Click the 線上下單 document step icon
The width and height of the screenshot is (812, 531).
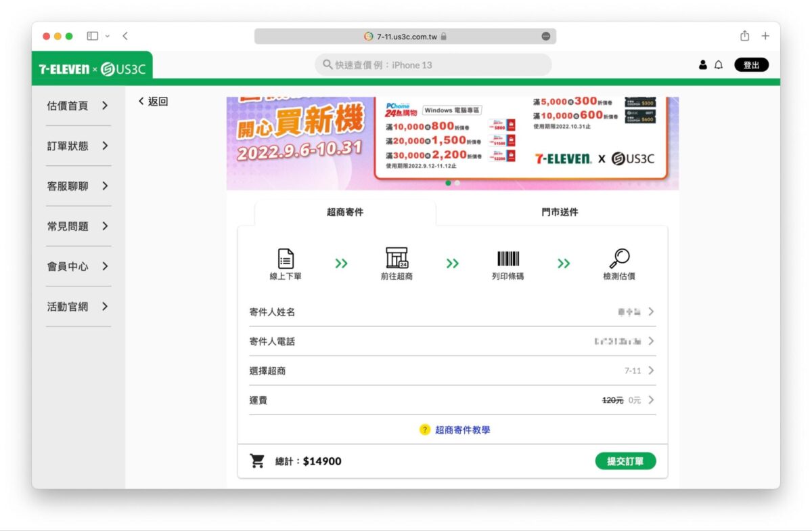pyautogui.click(x=286, y=258)
